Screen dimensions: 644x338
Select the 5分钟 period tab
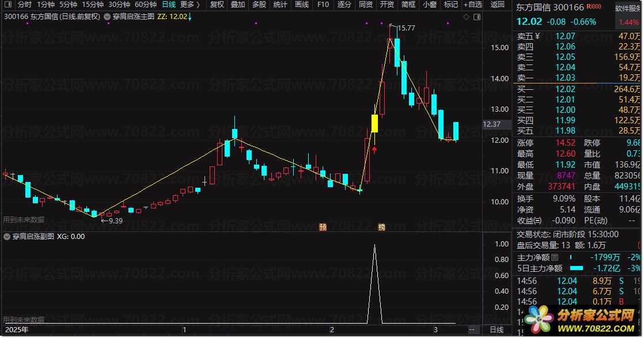coord(68,5)
